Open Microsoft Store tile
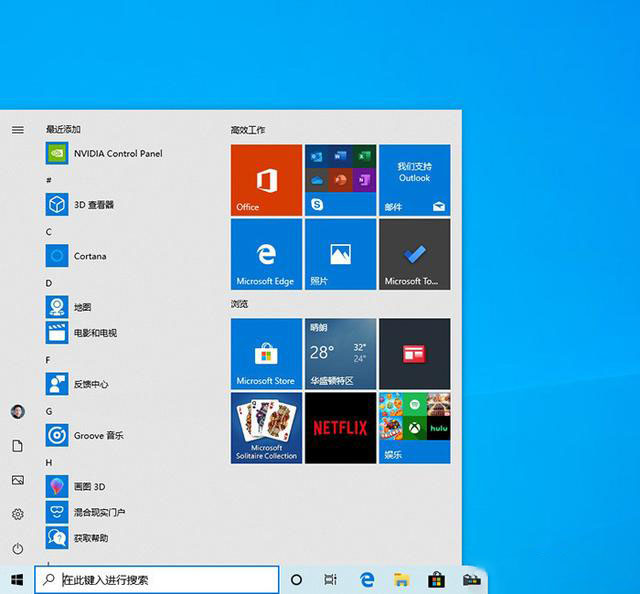The width and height of the screenshot is (640, 594). click(267, 354)
